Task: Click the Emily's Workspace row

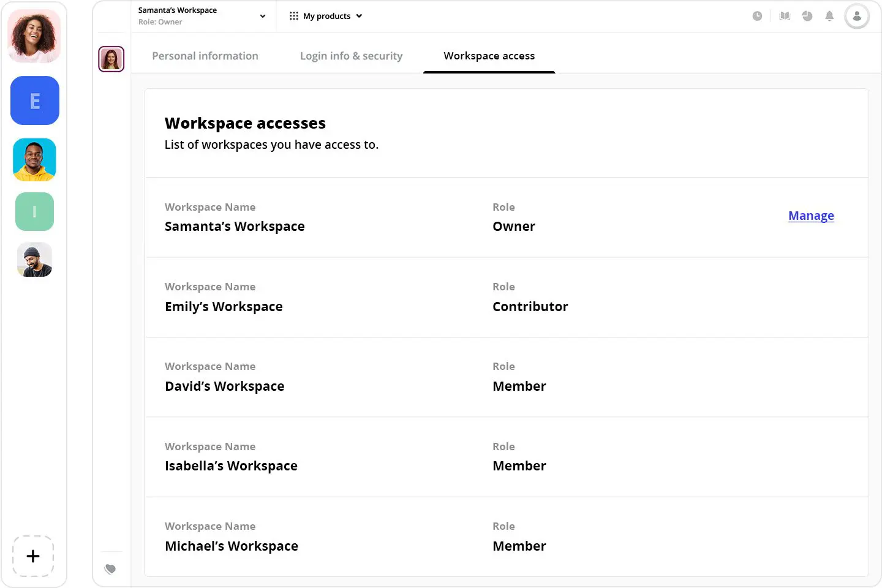Action: [x=506, y=298]
